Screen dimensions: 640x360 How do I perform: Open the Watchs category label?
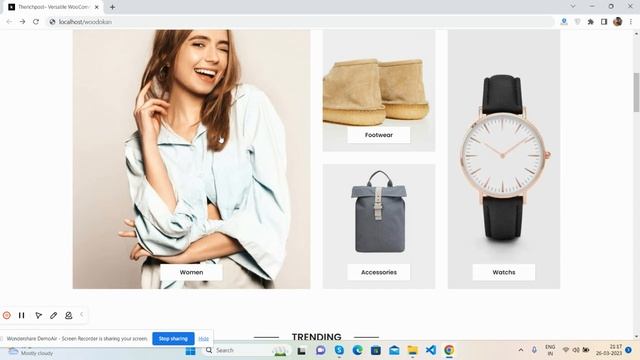(504, 272)
